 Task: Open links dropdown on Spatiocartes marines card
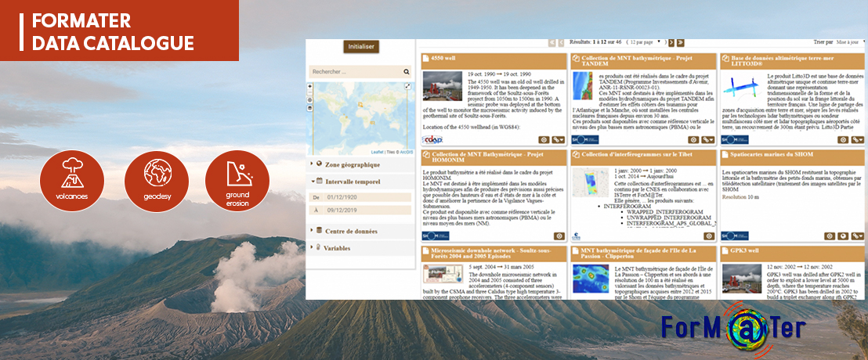(x=857, y=236)
